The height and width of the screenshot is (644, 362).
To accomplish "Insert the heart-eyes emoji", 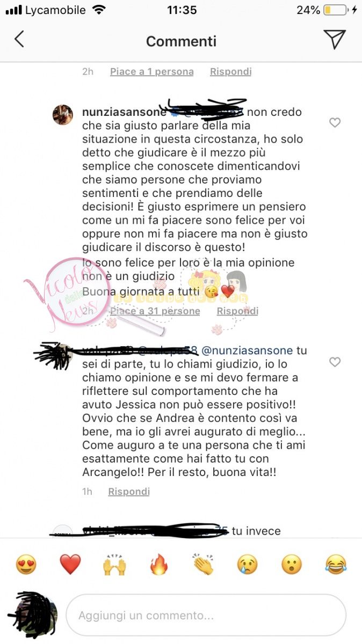I will click(27, 565).
